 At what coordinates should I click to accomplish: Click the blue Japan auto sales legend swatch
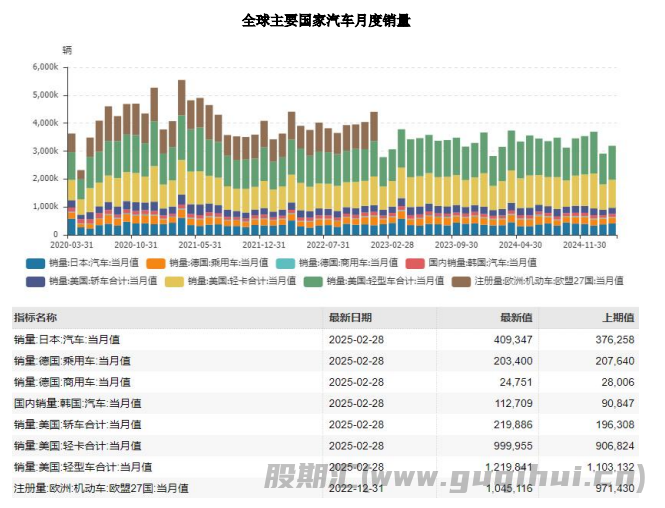(x=34, y=263)
